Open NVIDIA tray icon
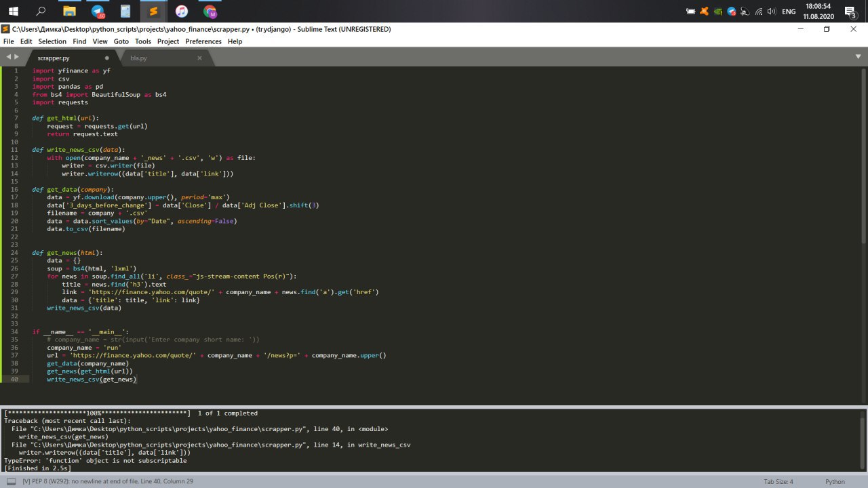Image resolution: width=868 pixels, height=488 pixels. click(x=718, y=12)
